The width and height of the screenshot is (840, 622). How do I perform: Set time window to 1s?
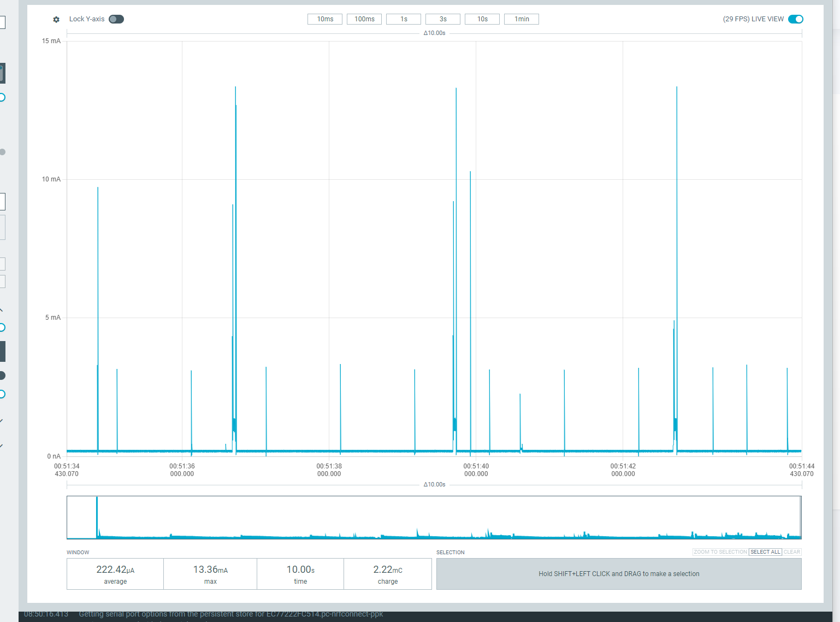[x=404, y=19]
